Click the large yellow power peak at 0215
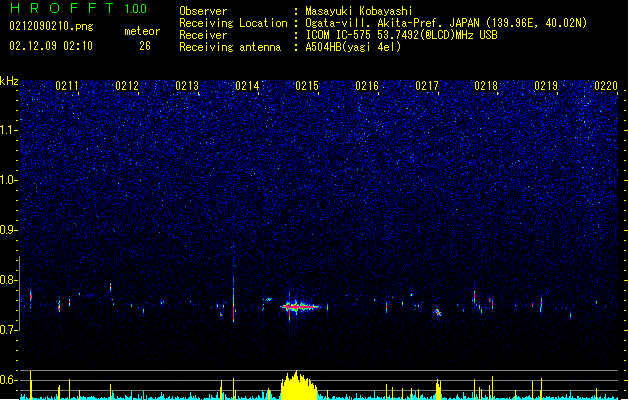Image resolution: width=629 pixels, height=400 pixels. (x=298, y=386)
